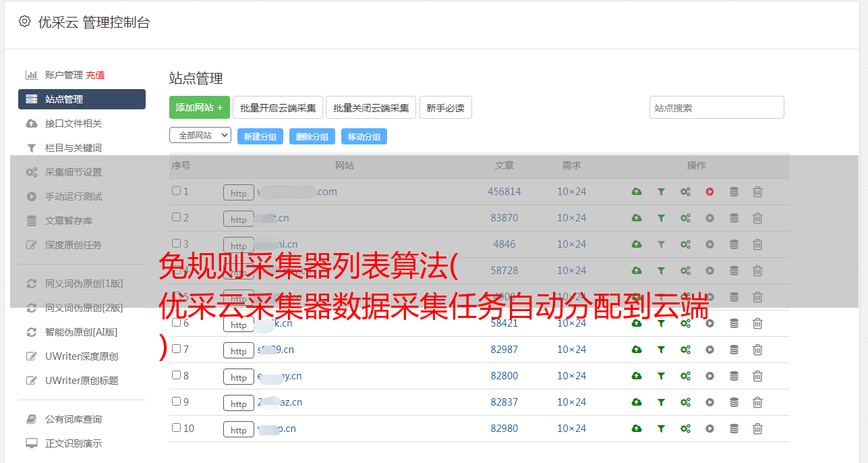
Task: Check the checkbox for row 10
Action: point(176,428)
